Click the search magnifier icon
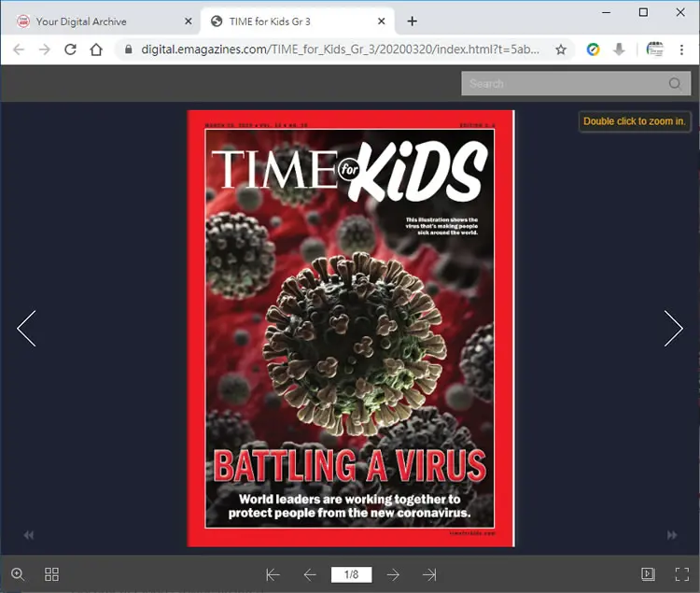The height and width of the screenshot is (593, 700). coord(675,83)
